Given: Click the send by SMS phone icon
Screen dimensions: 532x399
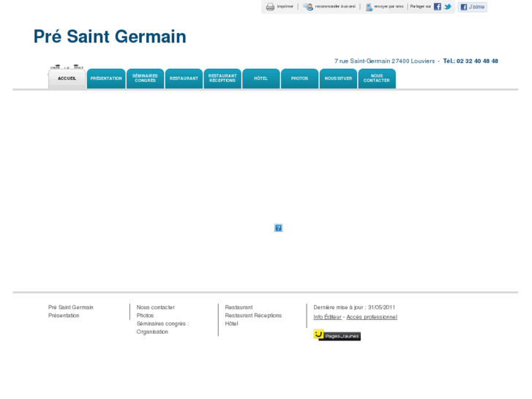Looking at the screenshot, I should pyautogui.click(x=369, y=7).
